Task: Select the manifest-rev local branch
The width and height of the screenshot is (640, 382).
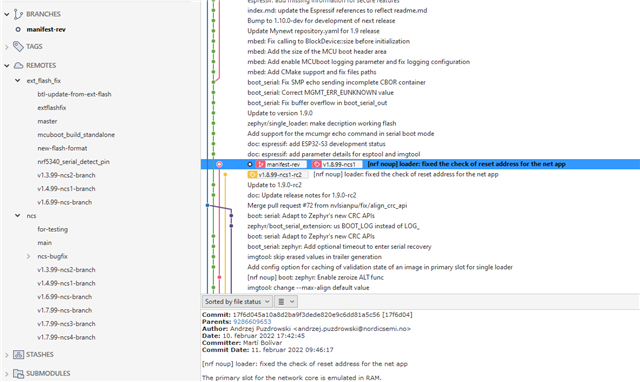Action: pyautogui.click(x=46, y=29)
